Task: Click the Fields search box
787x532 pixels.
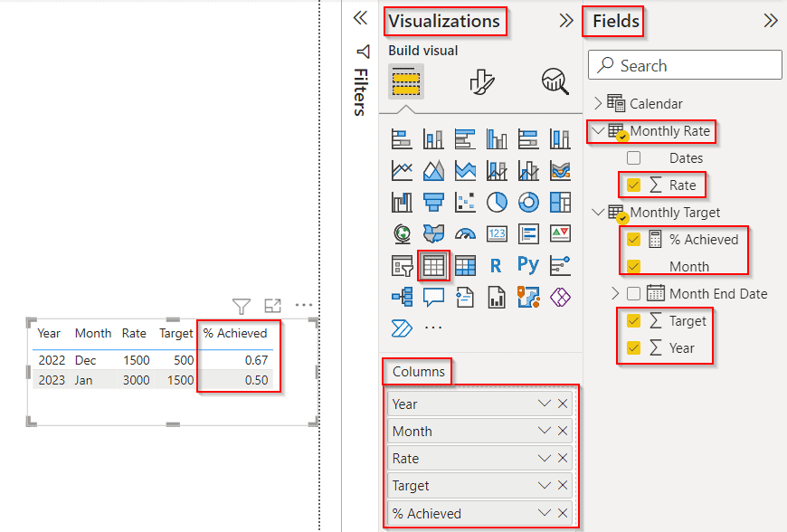Action: point(685,65)
